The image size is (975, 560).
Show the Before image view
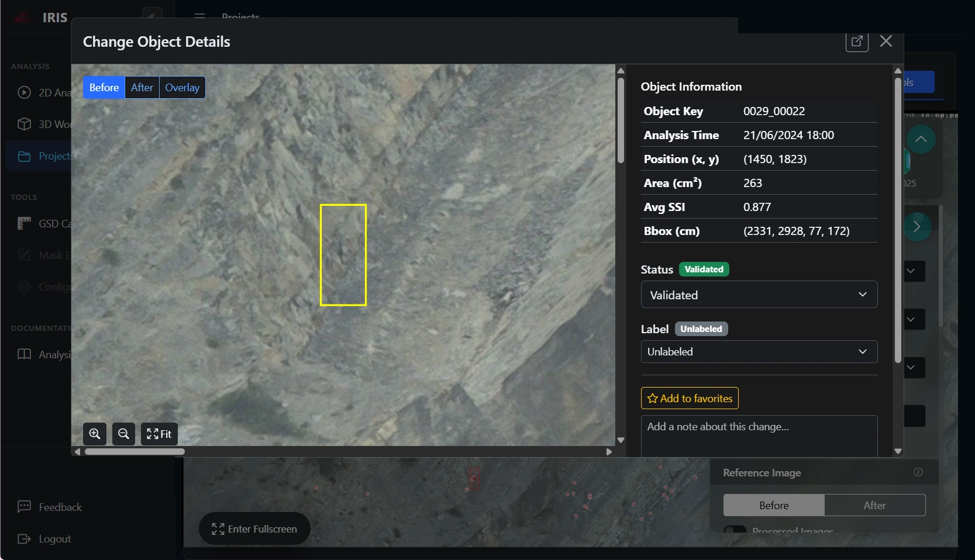(x=104, y=88)
